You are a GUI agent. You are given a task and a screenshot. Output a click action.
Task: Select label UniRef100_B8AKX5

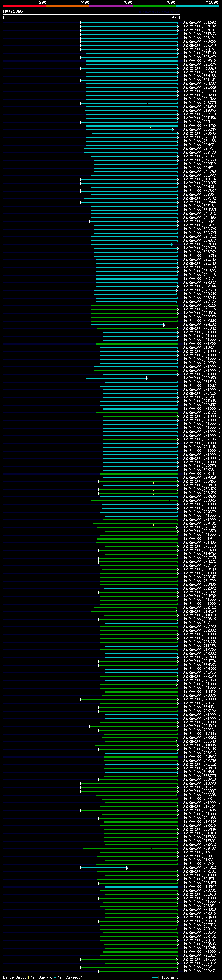199,183
